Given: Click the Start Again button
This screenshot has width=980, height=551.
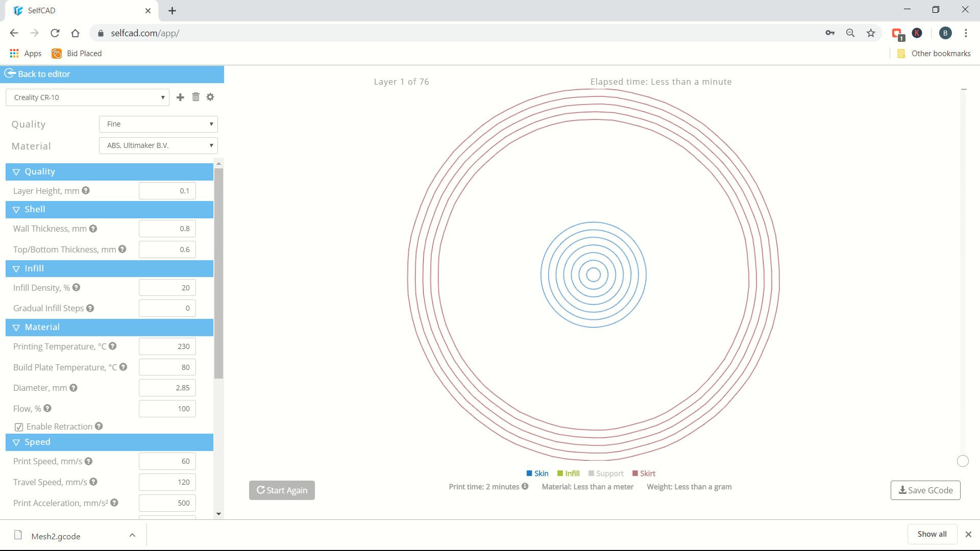Looking at the screenshot, I should pos(281,490).
